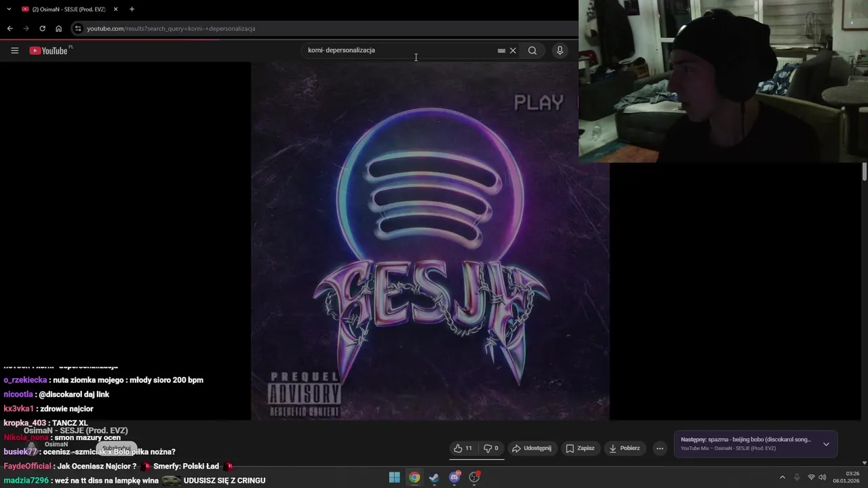868x488 pixels.
Task: Open a new browser tab
Action: (x=132, y=9)
